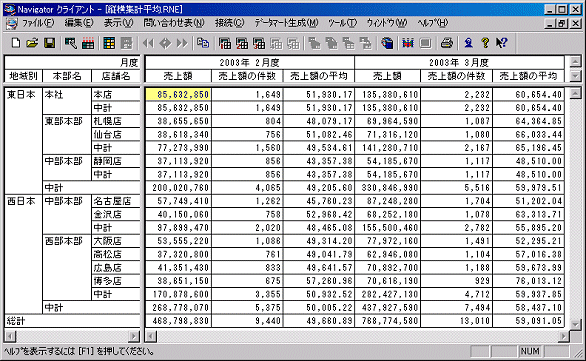This screenshot has height=361, width=586.
Task: Open a file with folder icon
Action: click(x=33, y=43)
